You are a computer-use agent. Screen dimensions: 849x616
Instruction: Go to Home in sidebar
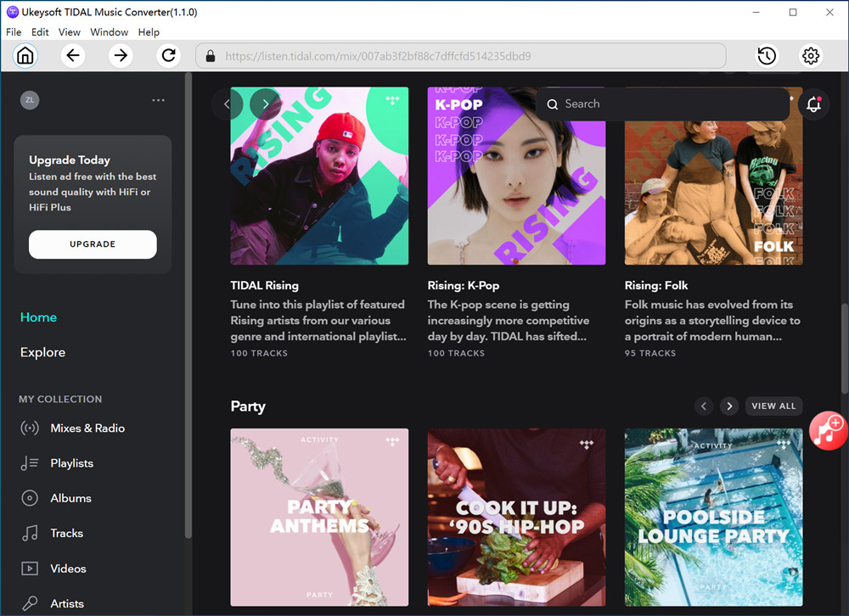[x=38, y=317]
